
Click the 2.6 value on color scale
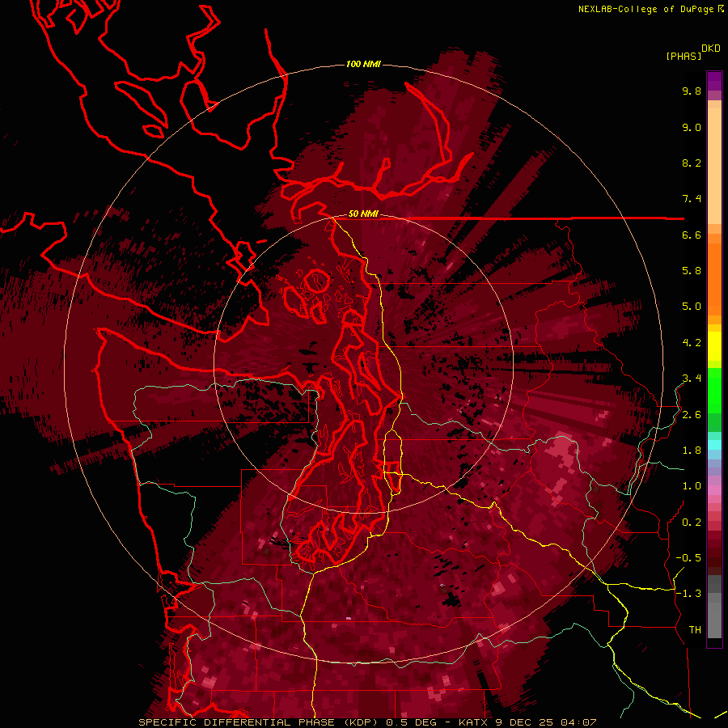point(692,415)
